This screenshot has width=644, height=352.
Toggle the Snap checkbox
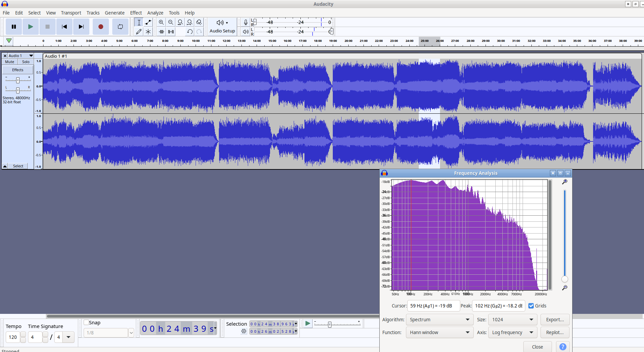(x=86, y=323)
